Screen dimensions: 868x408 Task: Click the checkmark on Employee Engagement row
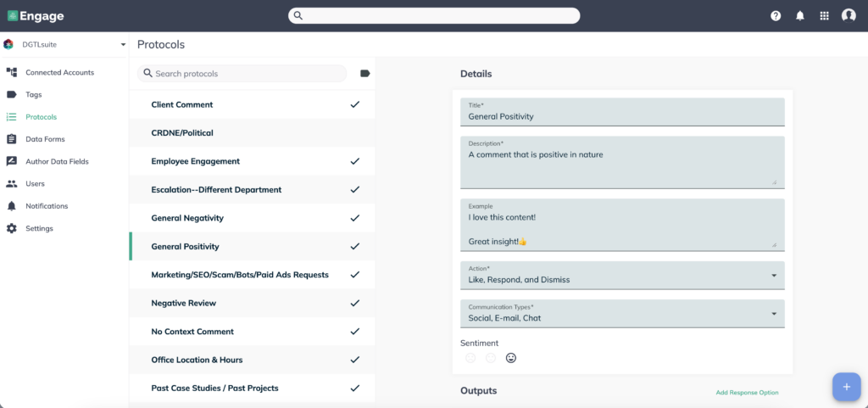pyautogui.click(x=355, y=161)
